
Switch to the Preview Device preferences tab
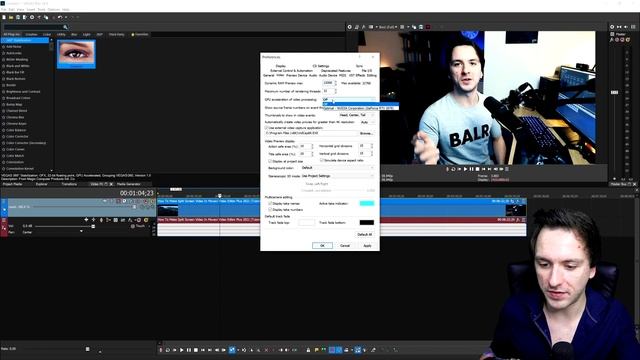pyautogui.click(x=296, y=76)
